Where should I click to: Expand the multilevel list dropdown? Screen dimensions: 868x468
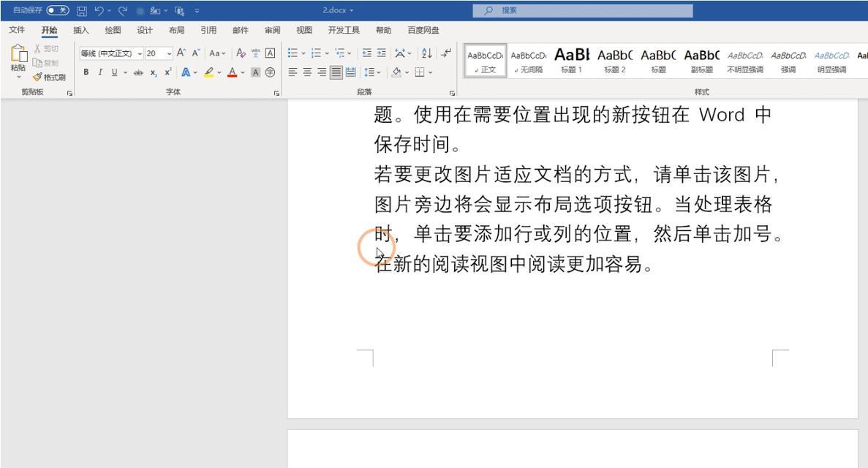point(350,53)
